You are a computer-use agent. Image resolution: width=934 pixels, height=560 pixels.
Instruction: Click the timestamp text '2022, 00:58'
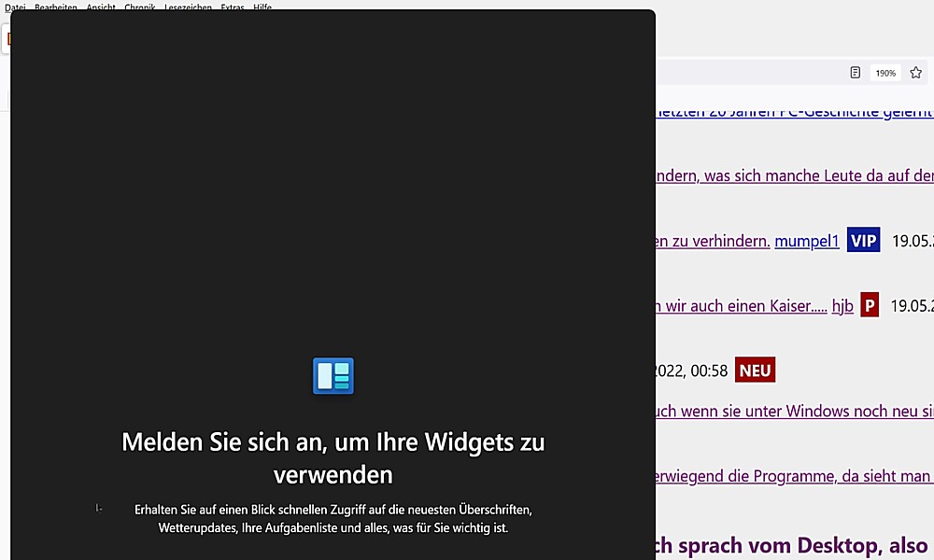pos(691,371)
